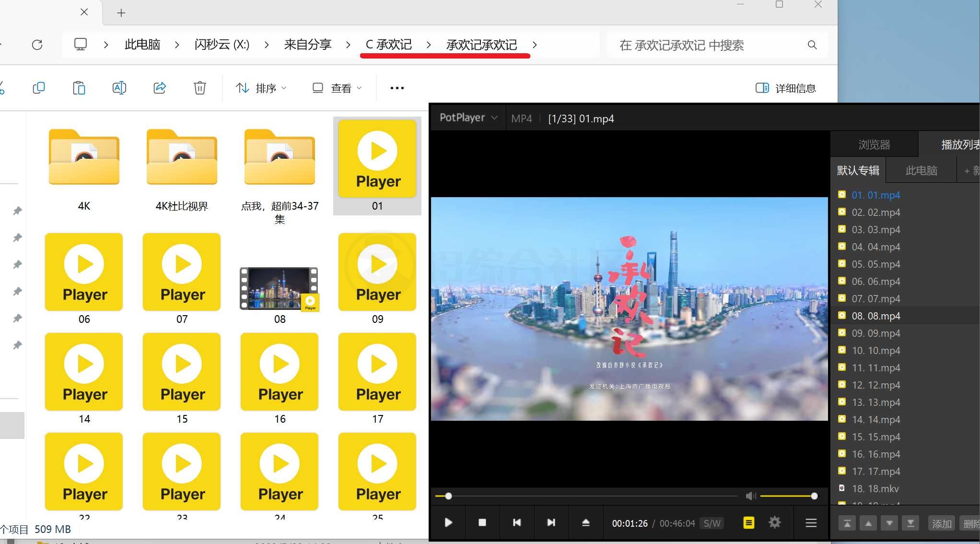Click the PotPlayer seek bar track
Image resolution: width=980 pixels, height=544 pixels.
pyautogui.click(x=586, y=496)
